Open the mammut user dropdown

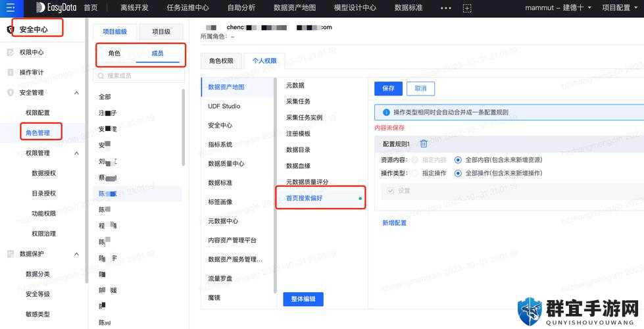(x=558, y=8)
